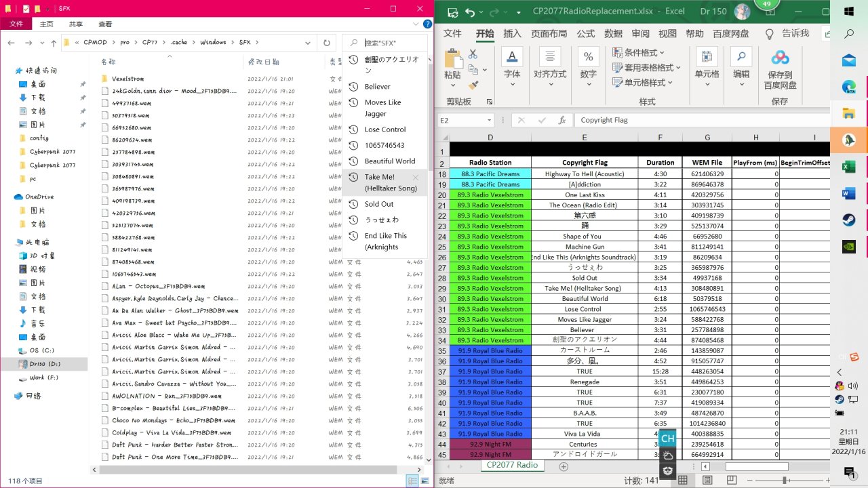This screenshot has height=488, width=868.
Task: Open the clipboard group dialog launcher
Action: click(x=489, y=102)
